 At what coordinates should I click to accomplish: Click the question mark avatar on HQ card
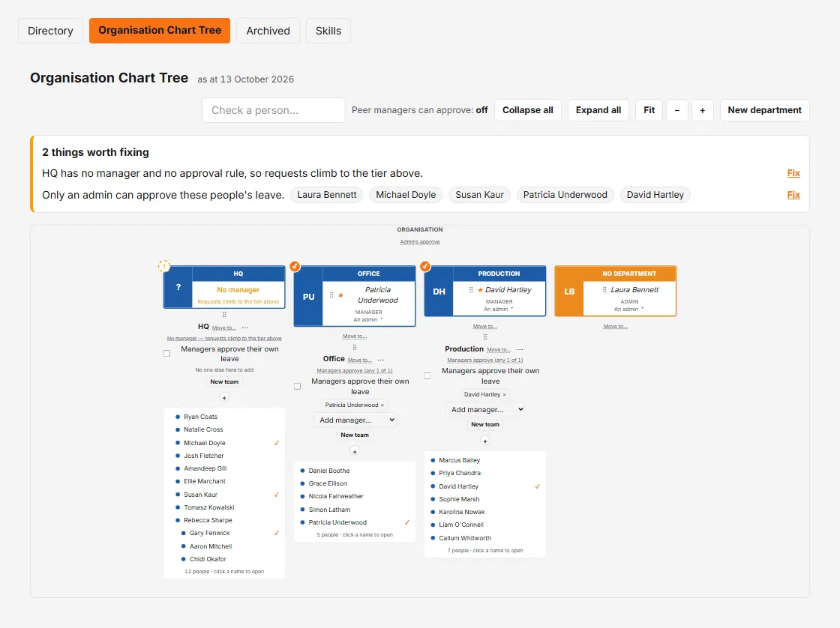(x=178, y=288)
